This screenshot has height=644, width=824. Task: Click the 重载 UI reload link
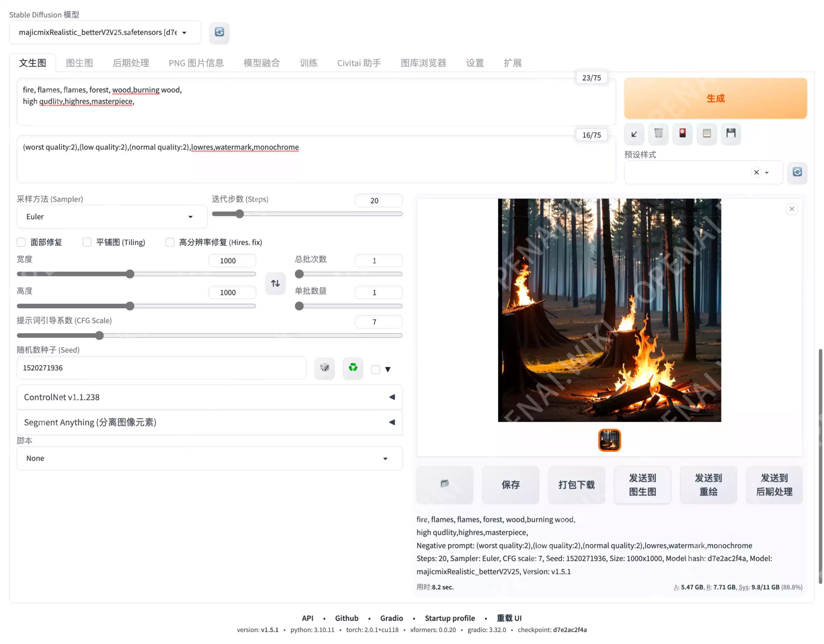[509, 618]
